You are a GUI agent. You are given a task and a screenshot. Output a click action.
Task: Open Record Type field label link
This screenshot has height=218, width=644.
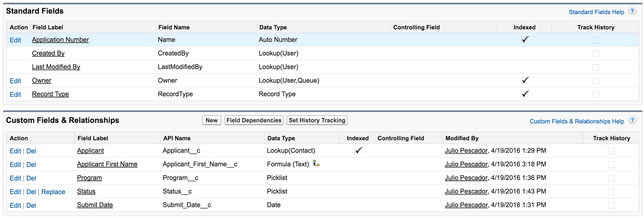tap(50, 94)
